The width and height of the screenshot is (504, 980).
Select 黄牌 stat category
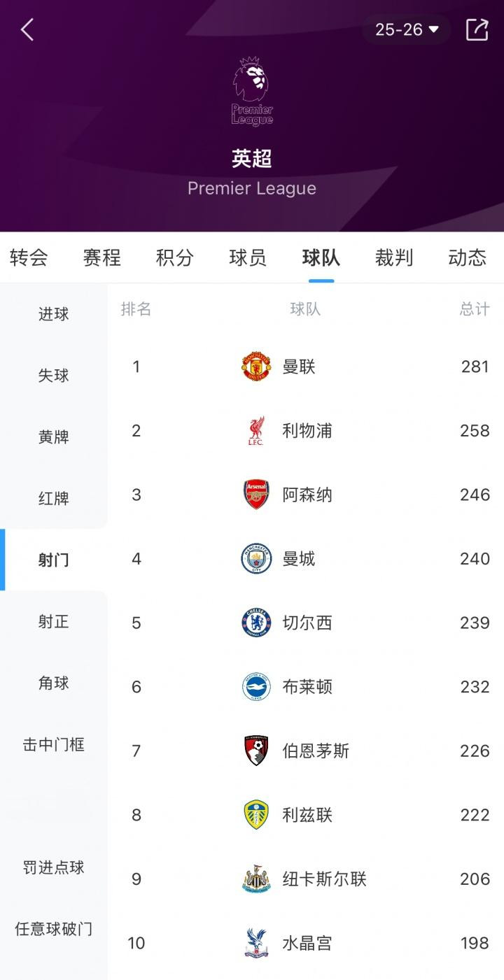(54, 437)
